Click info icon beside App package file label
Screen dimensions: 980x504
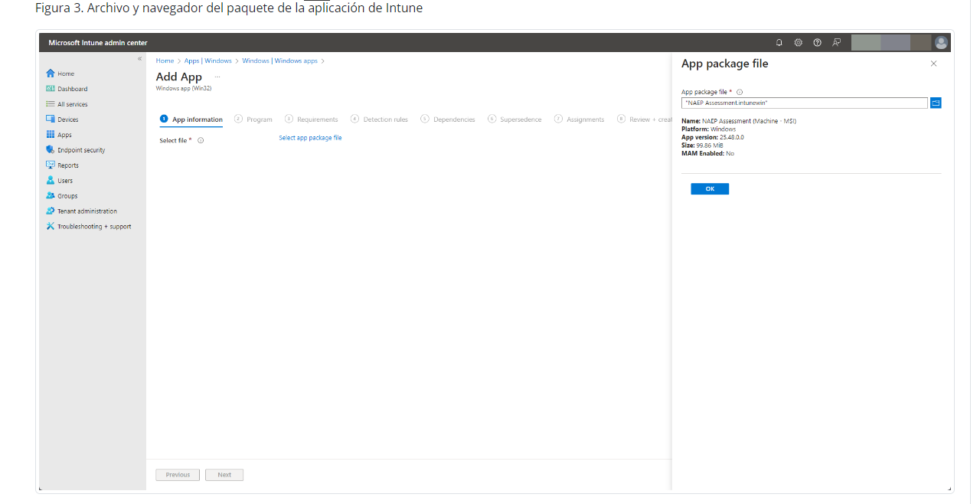740,92
